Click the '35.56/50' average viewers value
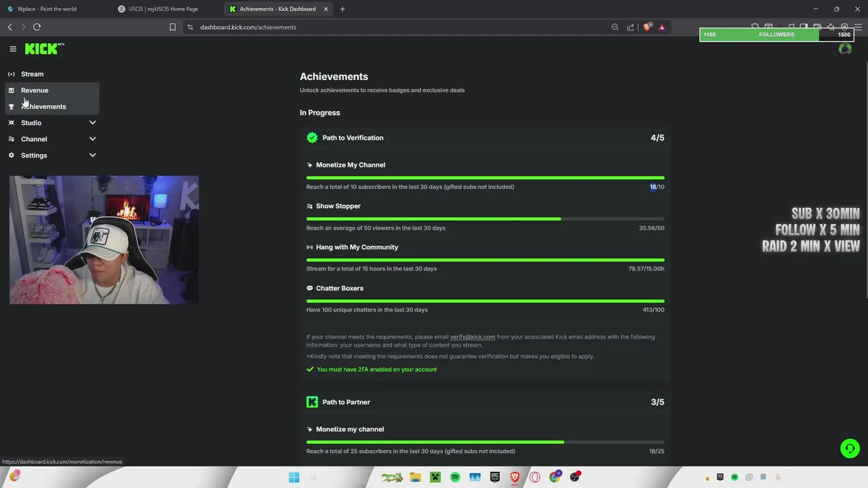Image resolution: width=868 pixels, height=488 pixels. click(652, 228)
